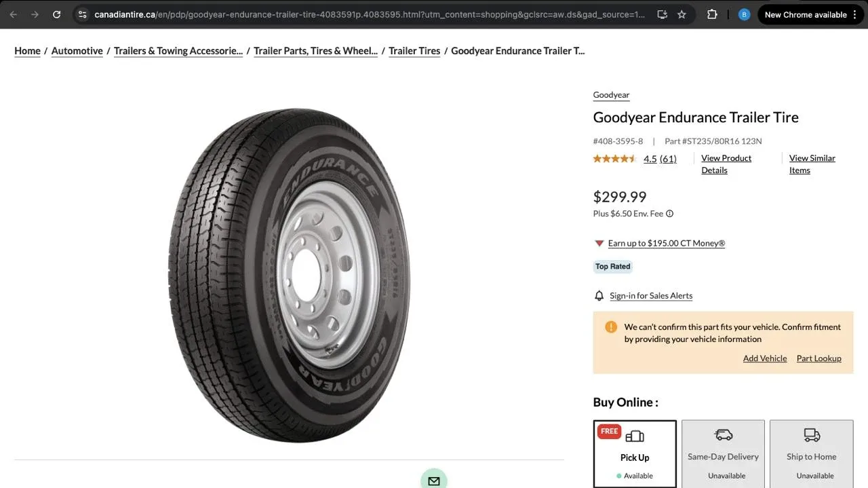Open the Chrome three-dot menu
This screenshot has height=488, width=868.
pyautogui.click(x=856, y=14)
